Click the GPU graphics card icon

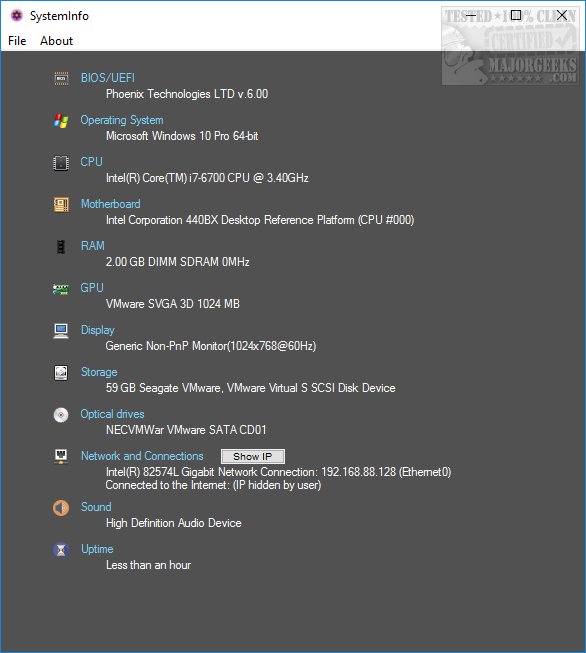[61, 289]
